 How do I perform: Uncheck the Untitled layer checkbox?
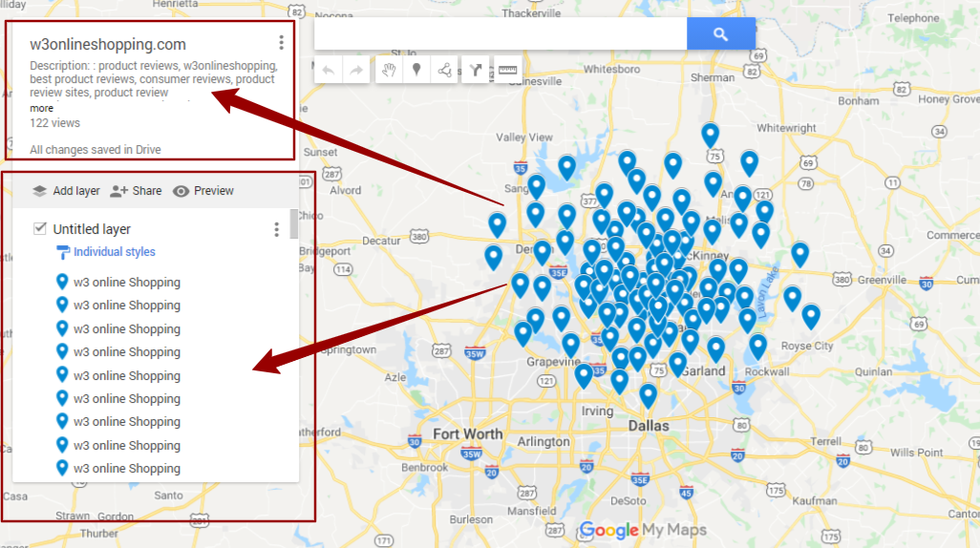click(40, 229)
